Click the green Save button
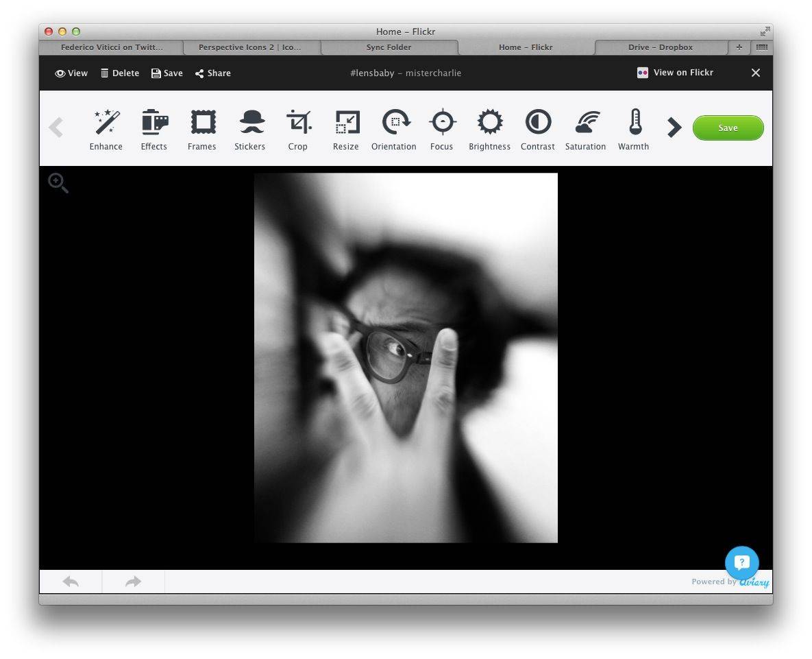Image resolution: width=812 pixels, height=659 pixels. 728,128
